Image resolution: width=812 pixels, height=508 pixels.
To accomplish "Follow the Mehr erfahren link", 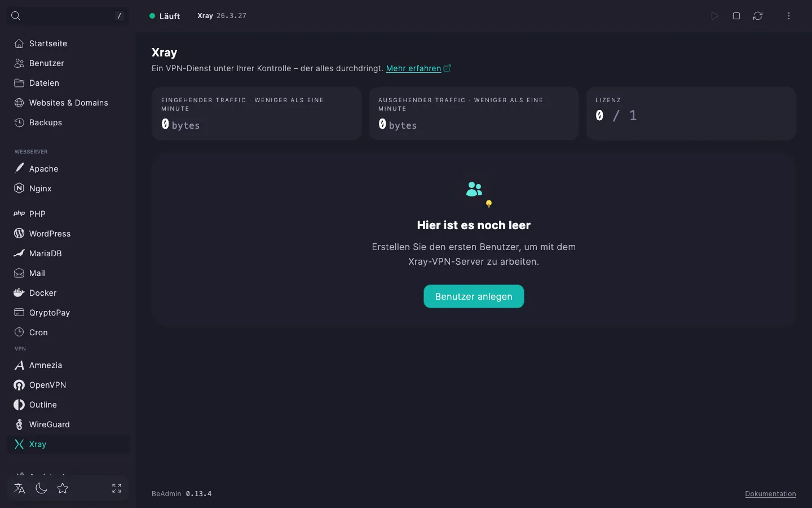I will pyautogui.click(x=418, y=68).
